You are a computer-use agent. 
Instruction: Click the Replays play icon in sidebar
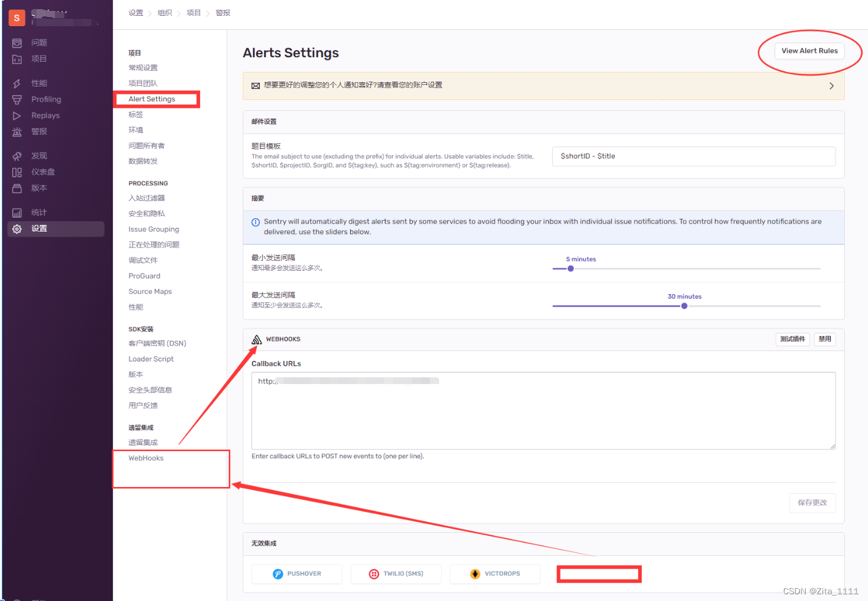pos(17,116)
